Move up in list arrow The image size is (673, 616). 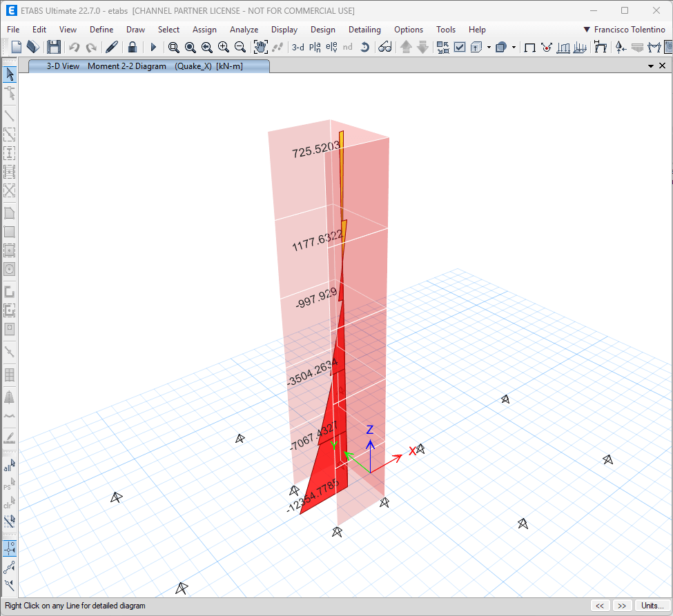pyautogui.click(x=406, y=47)
